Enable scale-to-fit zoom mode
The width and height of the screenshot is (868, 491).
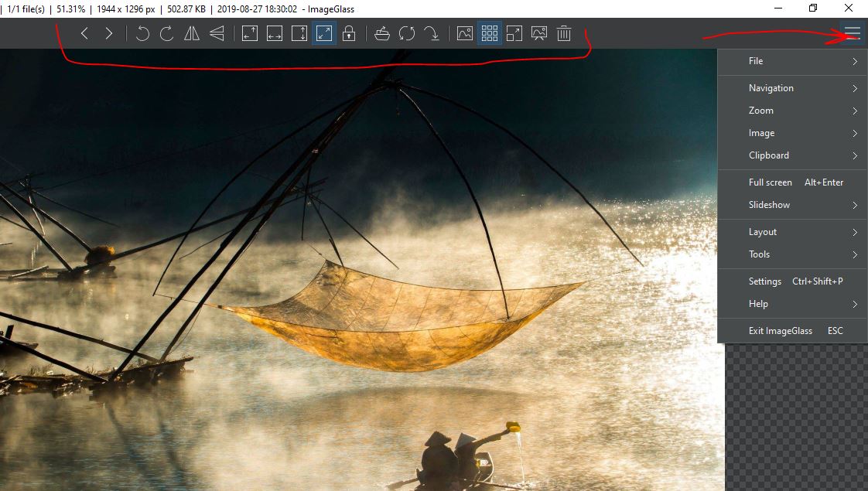point(323,32)
